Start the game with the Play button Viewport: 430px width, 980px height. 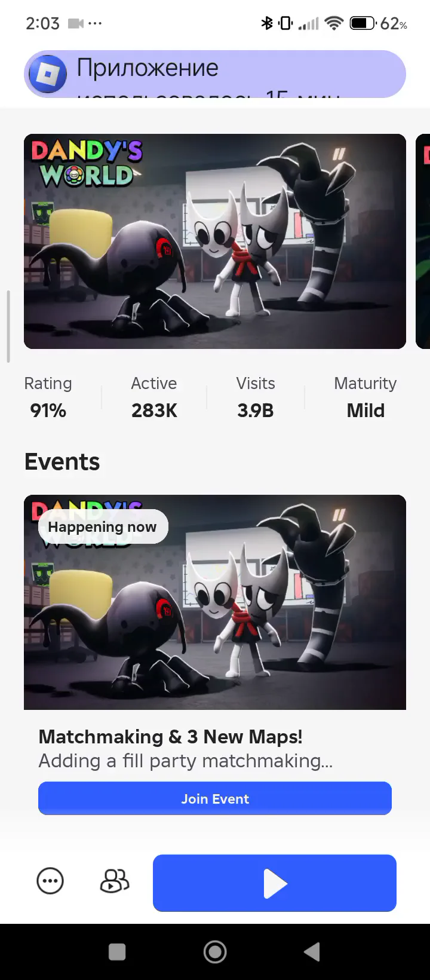pyautogui.click(x=275, y=883)
